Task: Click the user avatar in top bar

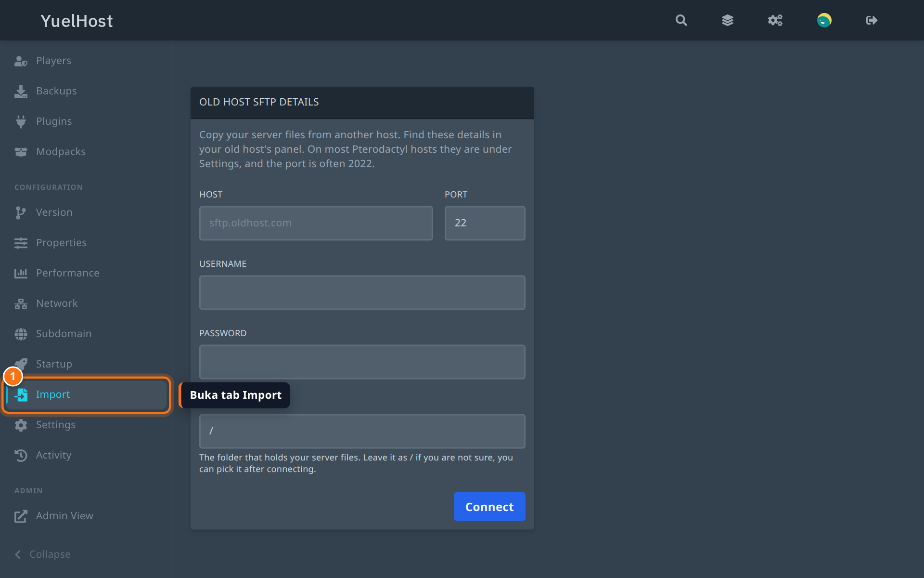Action: 824,20
